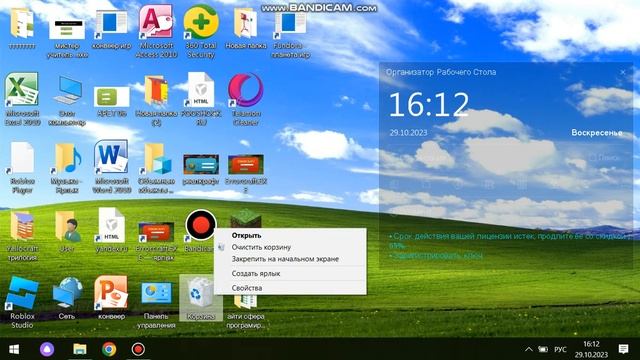This screenshot has height=360, width=640.
Task: Click the widget's 16:12 clock display
Action: tap(429, 104)
